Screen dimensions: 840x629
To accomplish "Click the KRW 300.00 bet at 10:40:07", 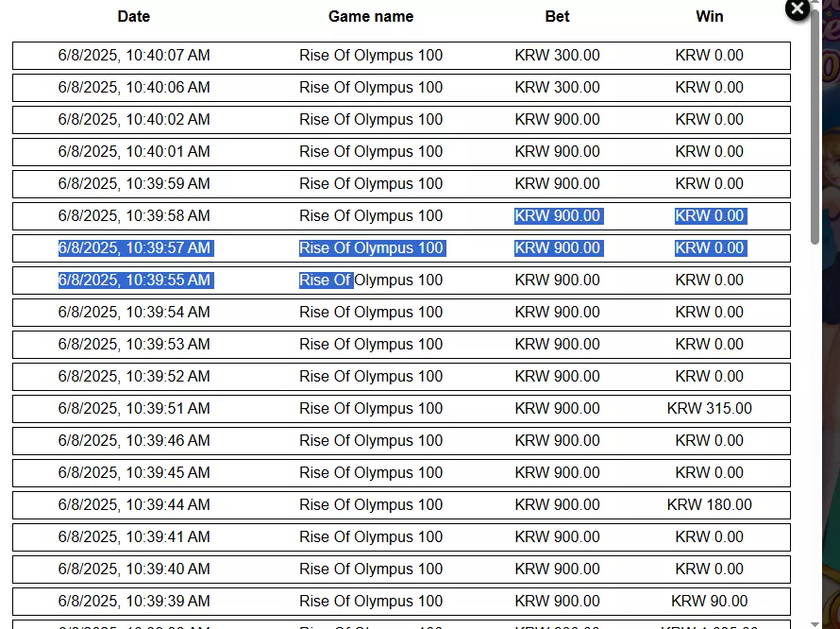I will [x=557, y=55].
